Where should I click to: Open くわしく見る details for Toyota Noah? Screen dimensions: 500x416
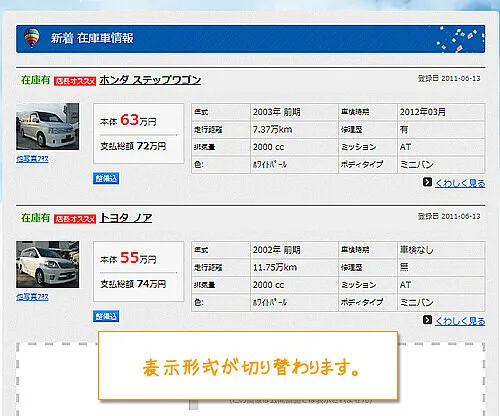(x=460, y=321)
